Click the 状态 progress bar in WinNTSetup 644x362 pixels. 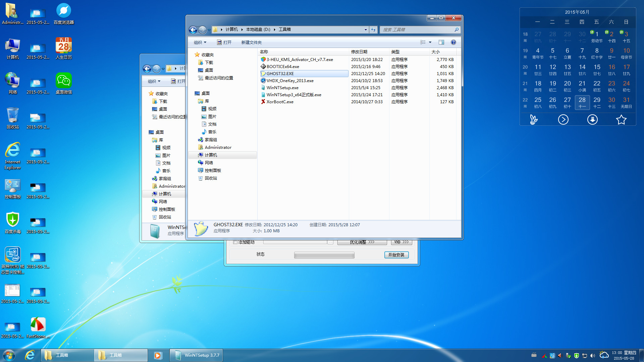[324, 255]
